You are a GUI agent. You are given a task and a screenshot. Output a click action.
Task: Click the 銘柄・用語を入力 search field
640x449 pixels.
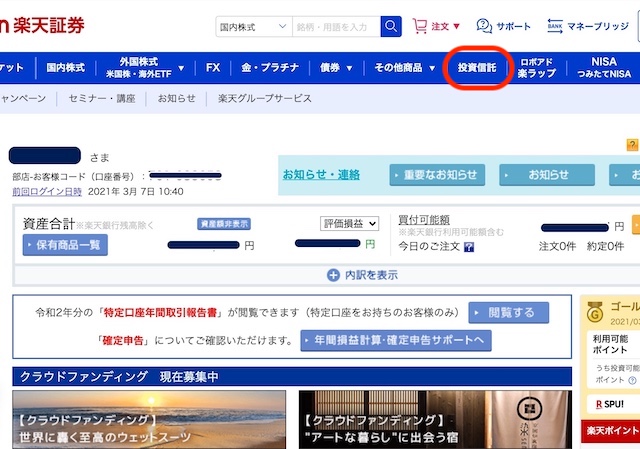pos(336,26)
